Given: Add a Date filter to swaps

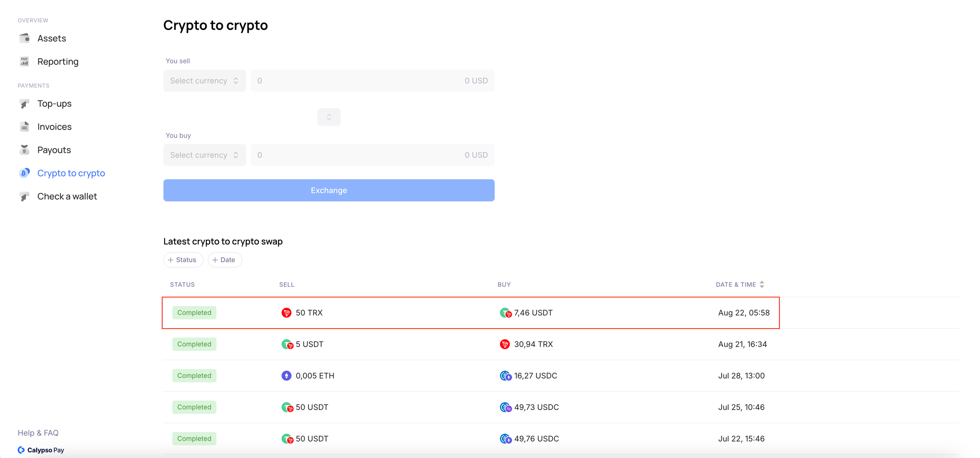Looking at the screenshot, I should (225, 260).
